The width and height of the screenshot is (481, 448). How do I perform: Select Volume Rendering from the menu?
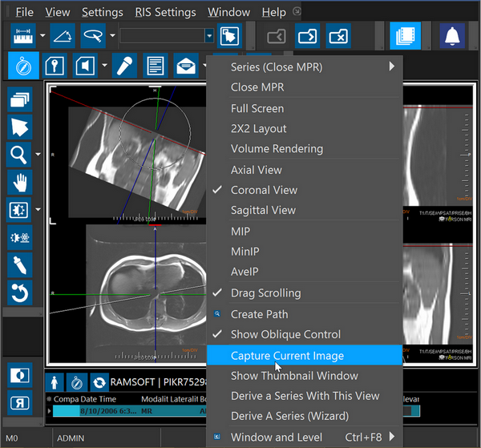[277, 148]
